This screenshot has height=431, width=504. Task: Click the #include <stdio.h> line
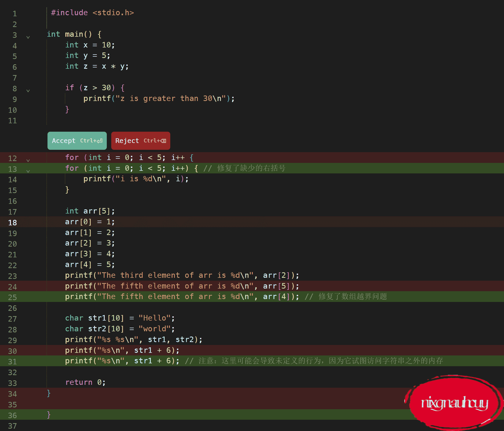point(92,13)
